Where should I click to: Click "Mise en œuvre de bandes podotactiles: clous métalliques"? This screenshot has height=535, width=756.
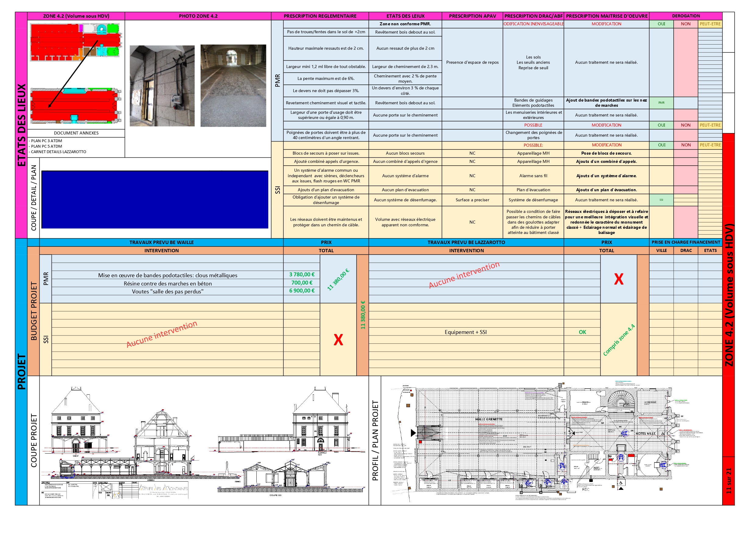coord(168,275)
